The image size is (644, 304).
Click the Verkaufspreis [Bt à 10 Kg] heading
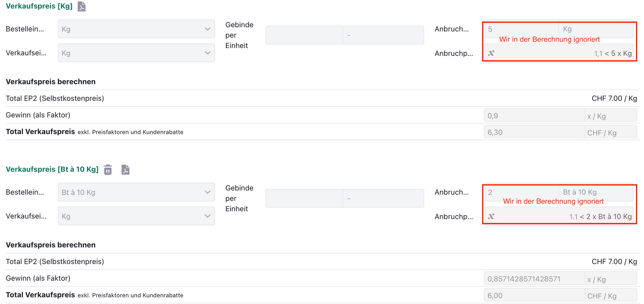point(52,169)
